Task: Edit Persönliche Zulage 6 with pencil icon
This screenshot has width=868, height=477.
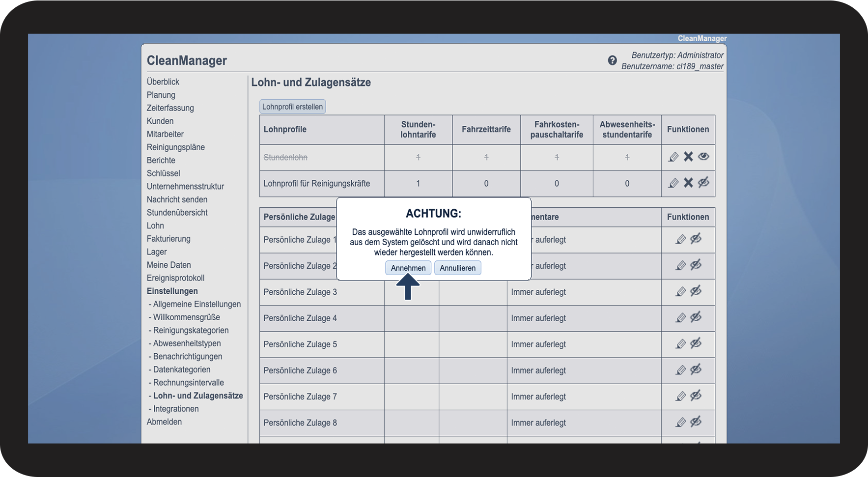Action: pos(680,370)
